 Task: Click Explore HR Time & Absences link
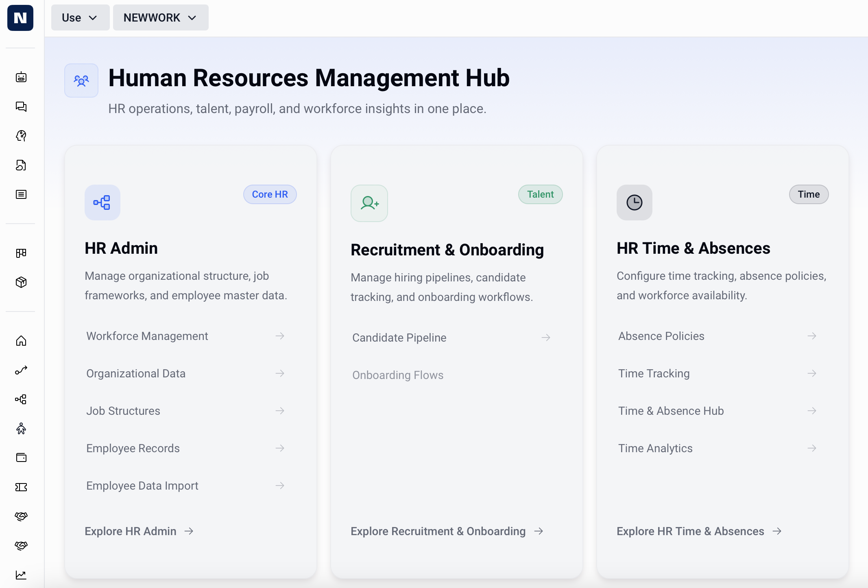[x=699, y=531]
